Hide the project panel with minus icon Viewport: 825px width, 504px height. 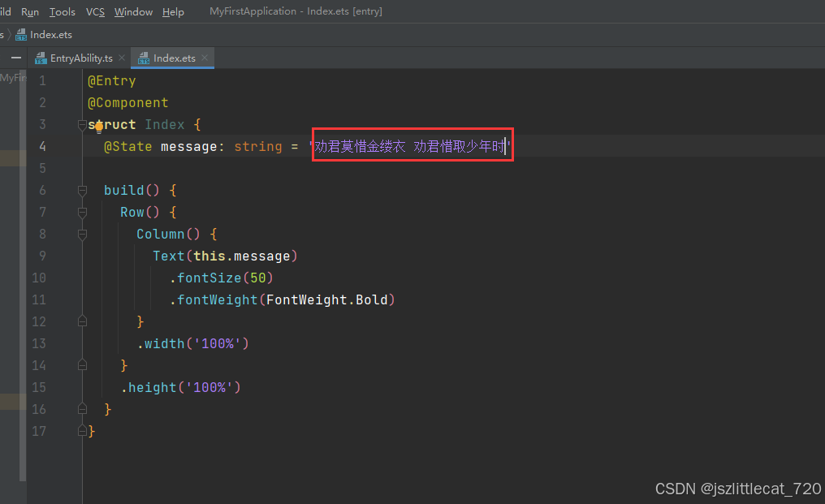pos(15,58)
